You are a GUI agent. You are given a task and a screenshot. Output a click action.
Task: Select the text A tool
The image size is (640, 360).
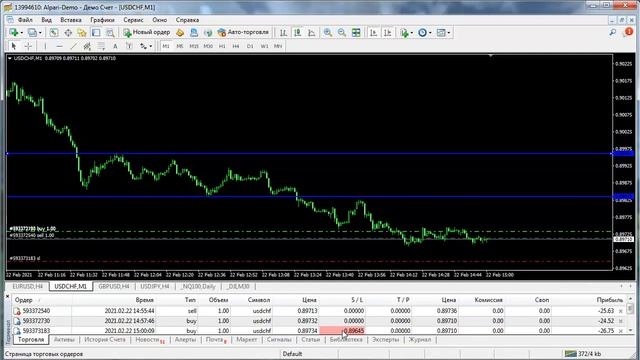point(115,46)
